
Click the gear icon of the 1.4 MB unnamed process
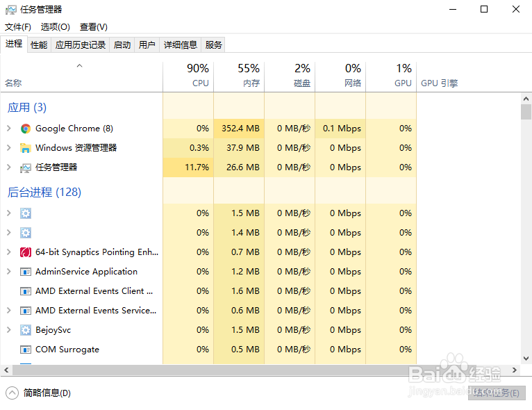(26, 233)
